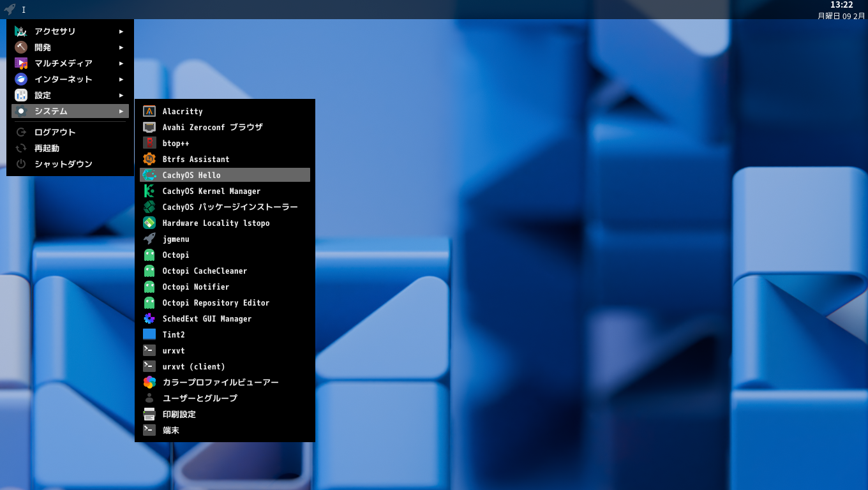
Task: Click the システム submenu arrow
Action: pyautogui.click(x=121, y=111)
